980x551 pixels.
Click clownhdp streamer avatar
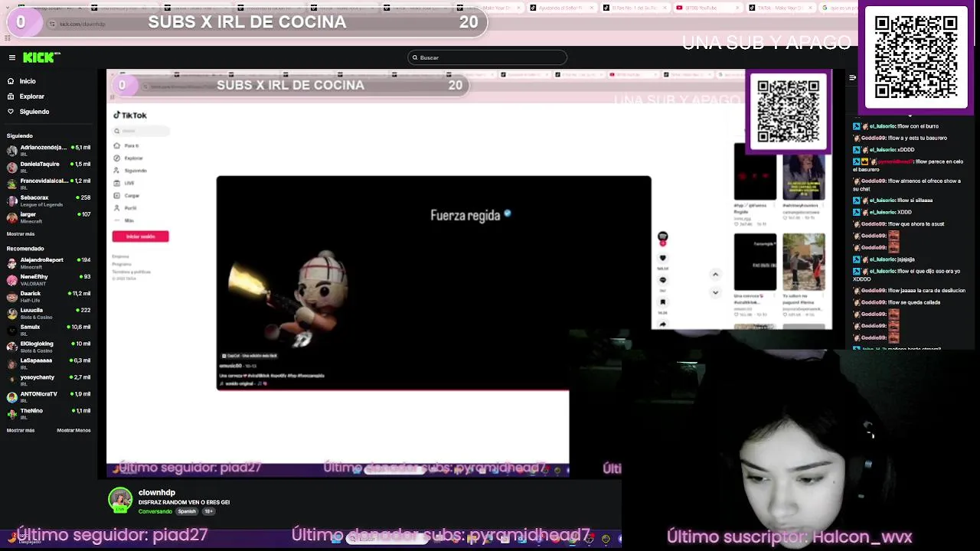120,500
